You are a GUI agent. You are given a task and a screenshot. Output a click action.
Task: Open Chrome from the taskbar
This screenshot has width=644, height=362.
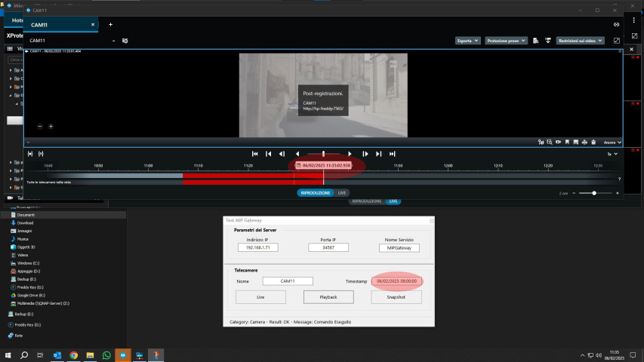pyautogui.click(x=74, y=355)
